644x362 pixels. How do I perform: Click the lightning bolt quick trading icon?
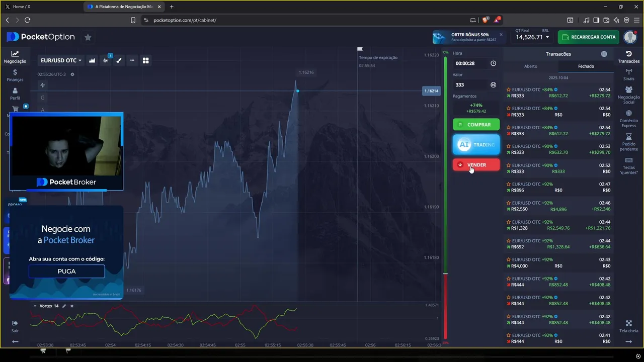click(43, 85)
